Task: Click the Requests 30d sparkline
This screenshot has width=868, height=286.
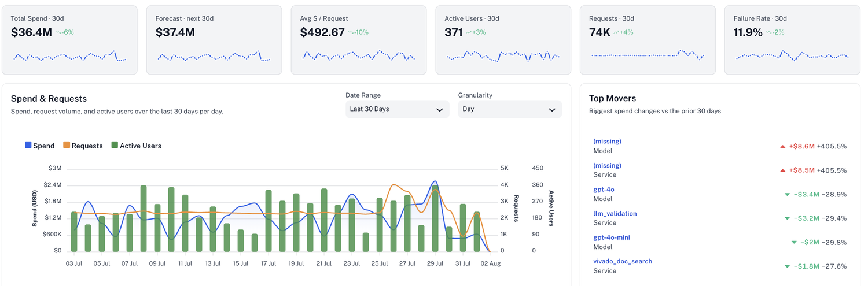Action: (648, 55)
